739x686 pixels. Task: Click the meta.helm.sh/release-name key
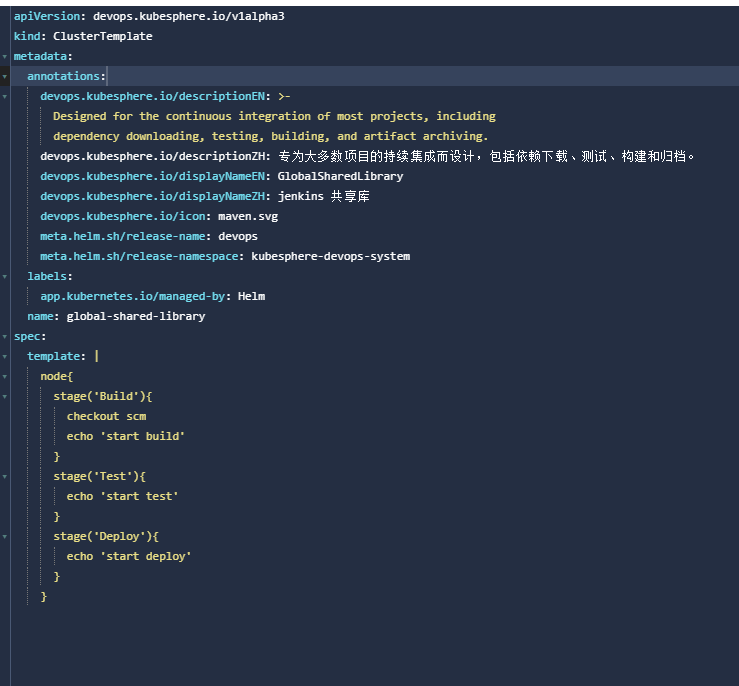tap(123, 236)
